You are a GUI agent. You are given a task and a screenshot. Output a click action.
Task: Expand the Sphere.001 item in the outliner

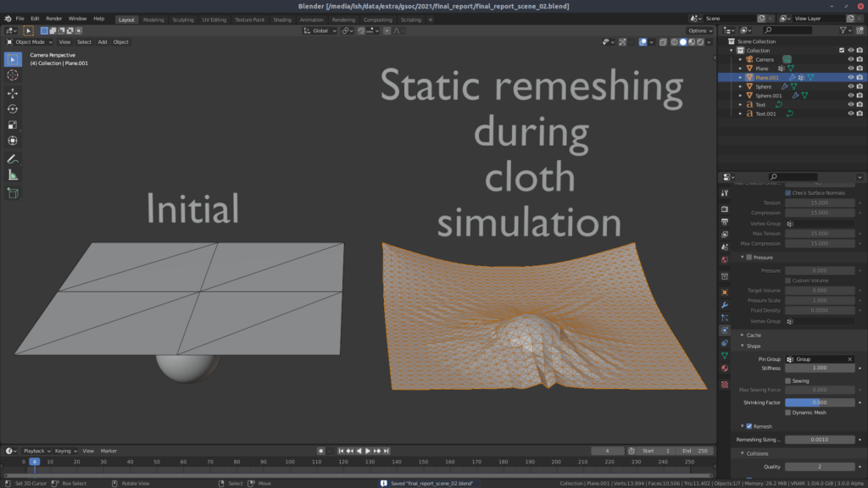740,96
